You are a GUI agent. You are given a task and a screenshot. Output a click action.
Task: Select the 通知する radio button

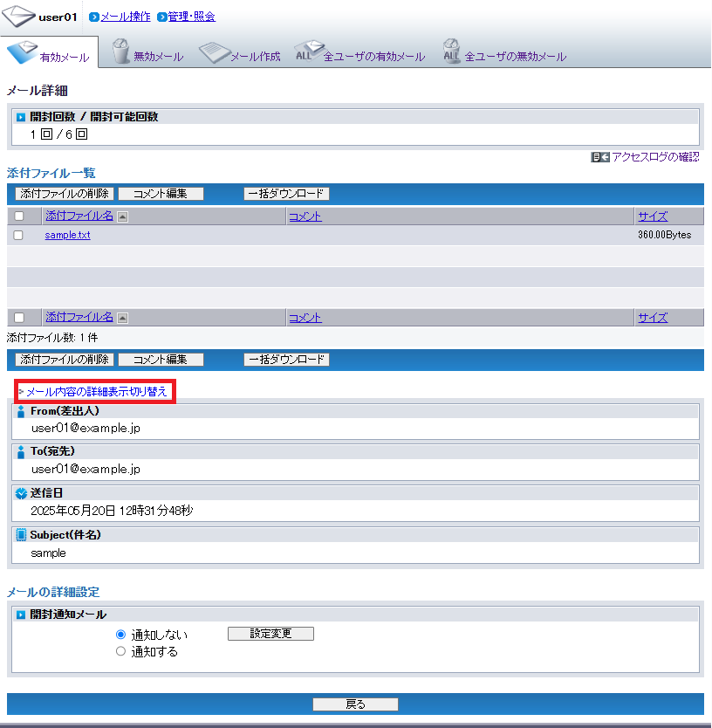(x=120, y=651)
